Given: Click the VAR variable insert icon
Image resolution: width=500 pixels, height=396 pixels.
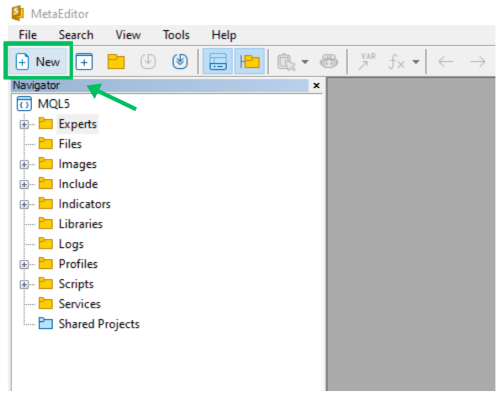Looking at the screenshot, I should coord(367,61).
